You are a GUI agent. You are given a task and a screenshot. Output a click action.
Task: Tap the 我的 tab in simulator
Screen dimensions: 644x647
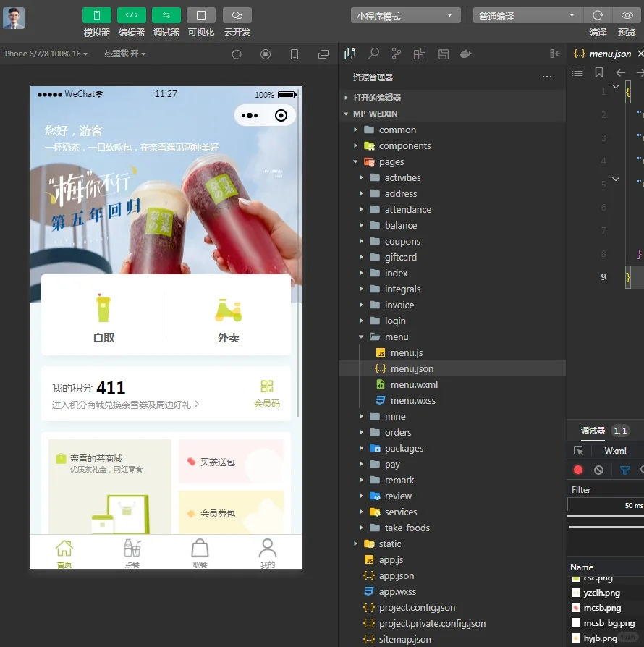pyautogui.click(x=267, y=553)
